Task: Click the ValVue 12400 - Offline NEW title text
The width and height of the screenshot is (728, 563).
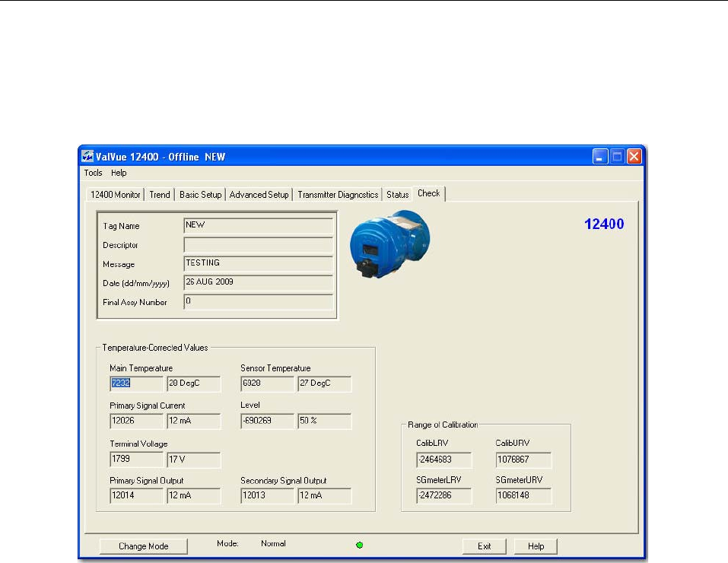Action: click(161, 157)
